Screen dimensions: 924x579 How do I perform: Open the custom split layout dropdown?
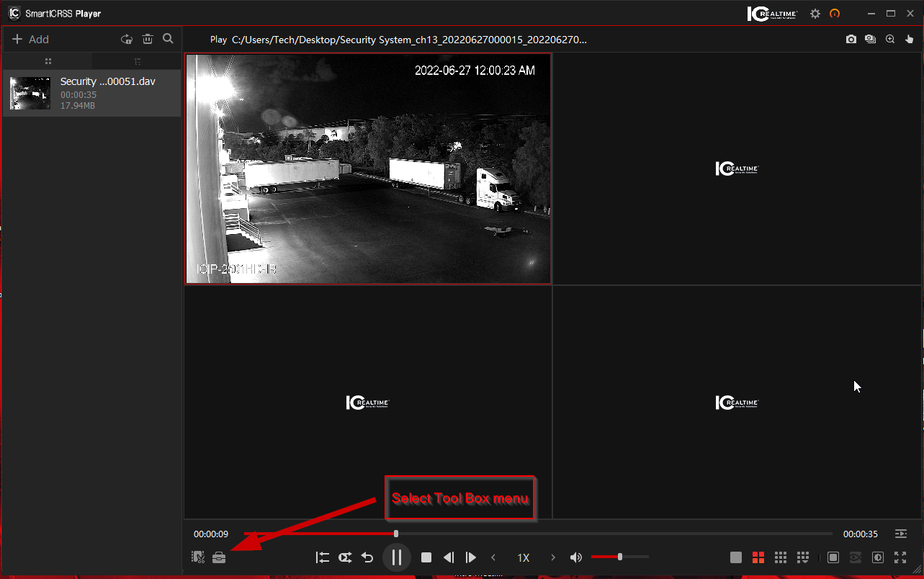(x=802, y=557)
